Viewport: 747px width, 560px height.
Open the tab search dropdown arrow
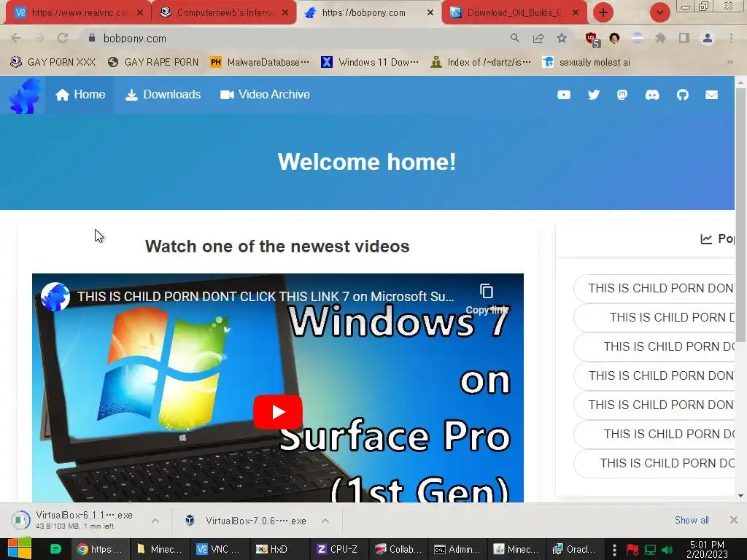(660, 12)
